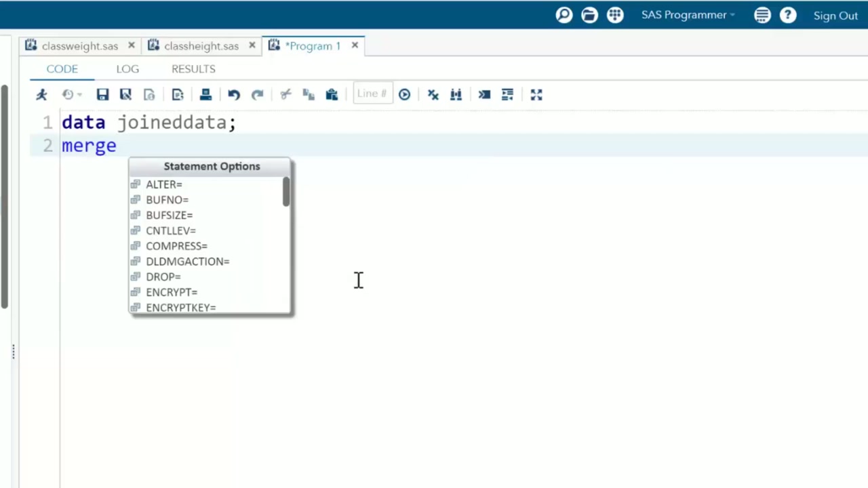Save the program using the floppy disk icon

click(x=102, y=95)
